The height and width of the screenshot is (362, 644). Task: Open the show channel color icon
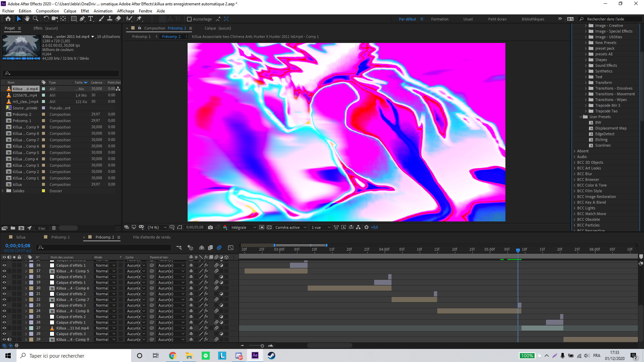225,227
